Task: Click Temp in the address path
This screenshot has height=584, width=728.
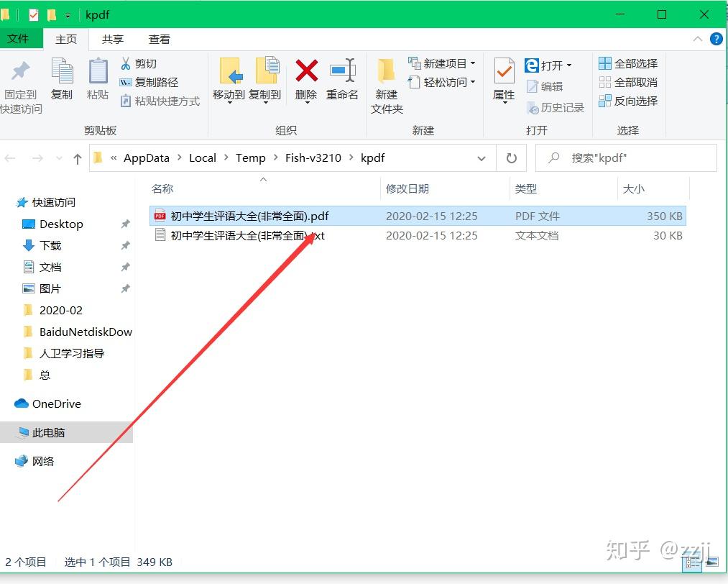Action: pyautogui.click(x=250, y=158)
